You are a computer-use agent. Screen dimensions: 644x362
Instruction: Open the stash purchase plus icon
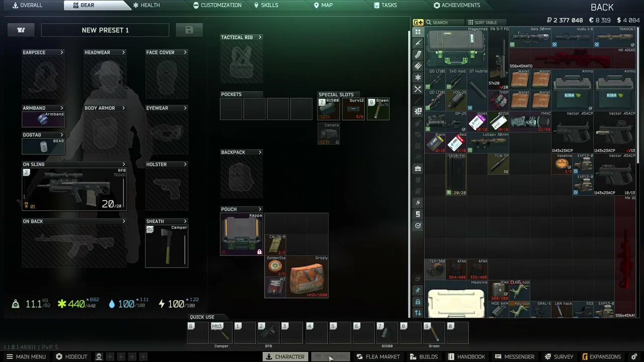coord(418,22)
